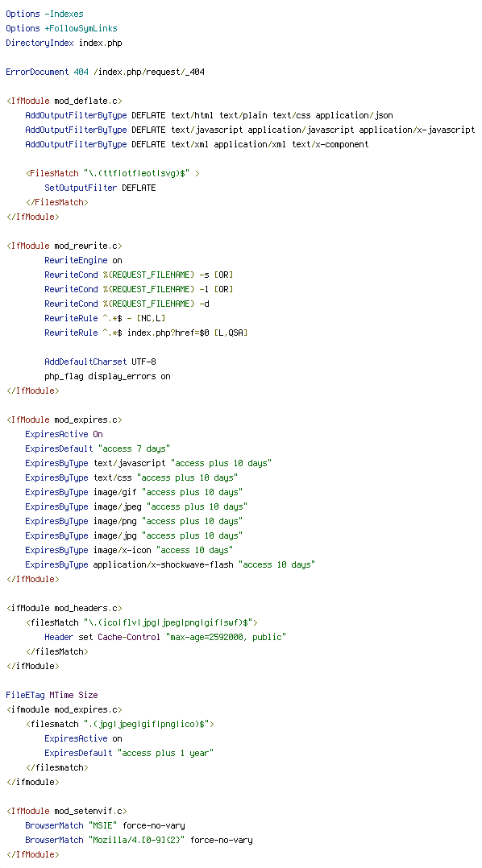Click "ExpiresActive on" inside filesmatch
482x868 pixels.
coord(84,738)
